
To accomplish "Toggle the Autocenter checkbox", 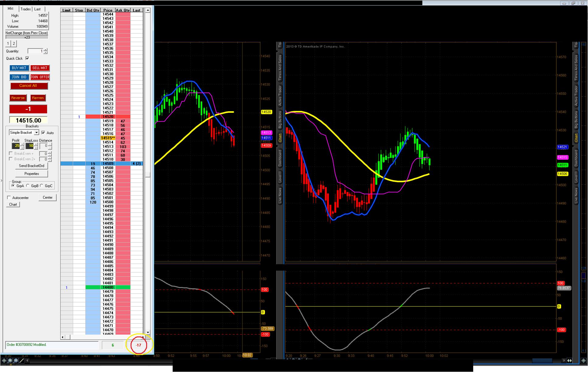I will pyautogui.click(x=9, y=197).
